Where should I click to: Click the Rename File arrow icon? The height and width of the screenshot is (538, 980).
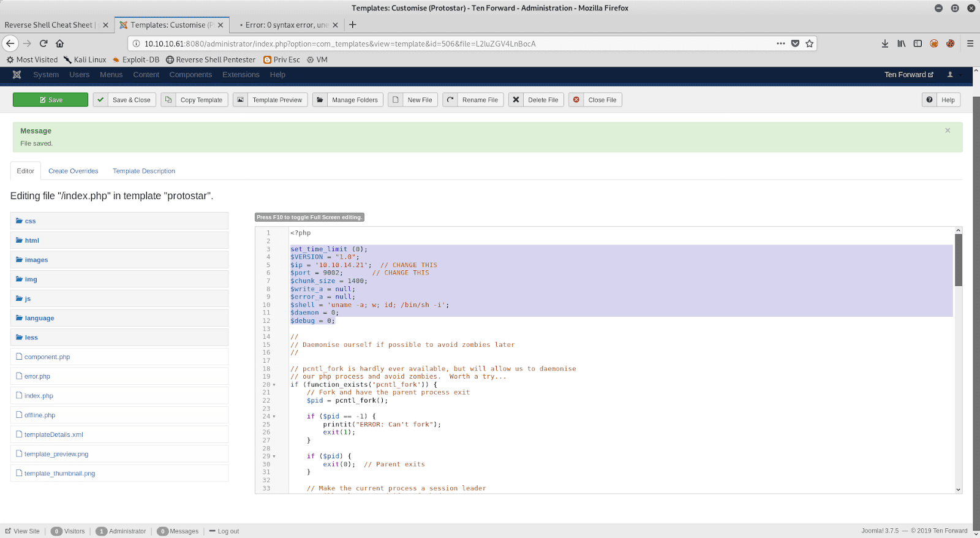450,100
